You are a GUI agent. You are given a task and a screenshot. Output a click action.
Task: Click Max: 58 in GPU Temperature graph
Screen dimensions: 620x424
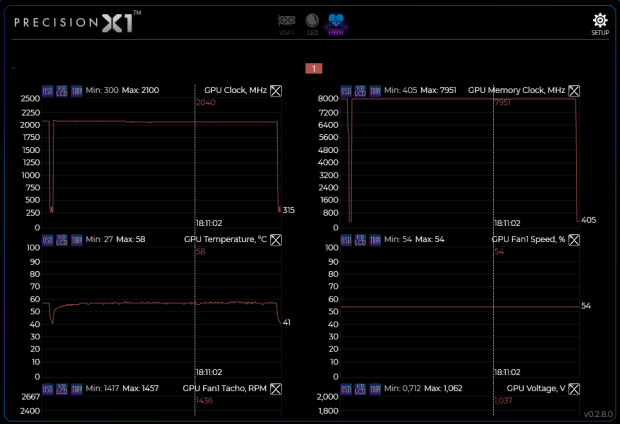tap(130, 239)
